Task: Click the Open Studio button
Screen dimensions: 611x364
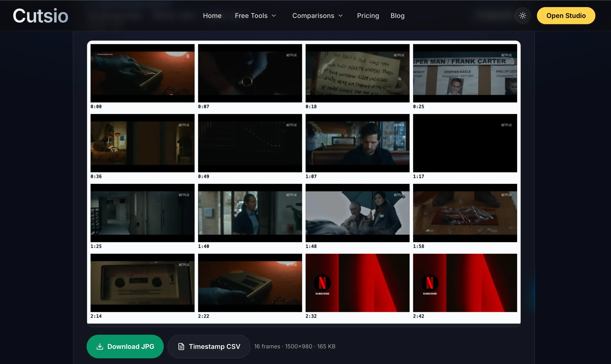Action: [x=566, y=16]
